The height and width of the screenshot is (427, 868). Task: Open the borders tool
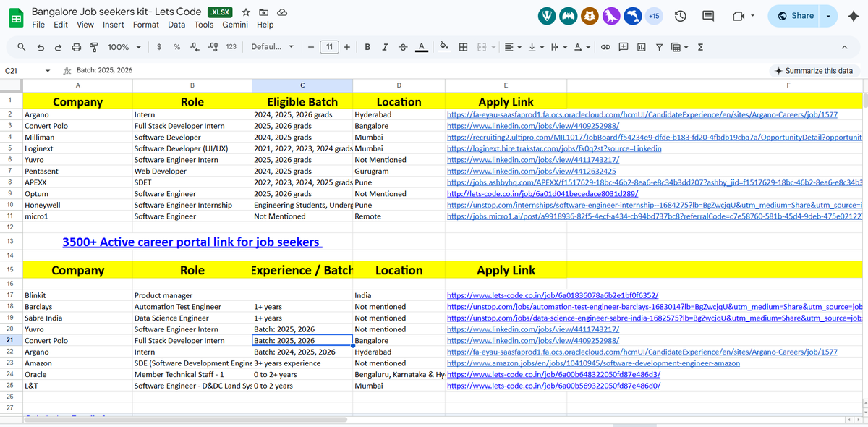pos(463,47)
